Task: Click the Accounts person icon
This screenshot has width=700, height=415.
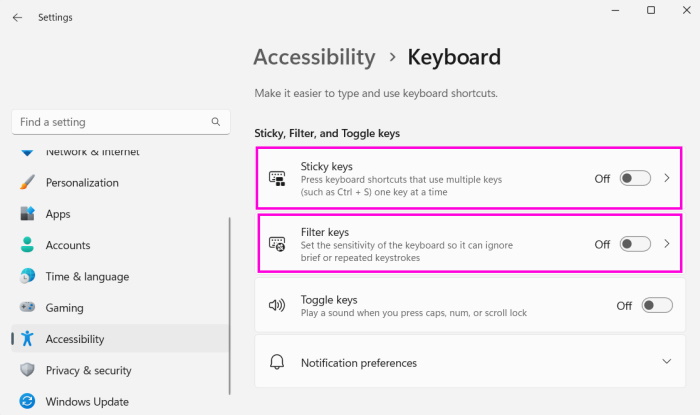Action: pyautogui.click(x=27, y=245)
